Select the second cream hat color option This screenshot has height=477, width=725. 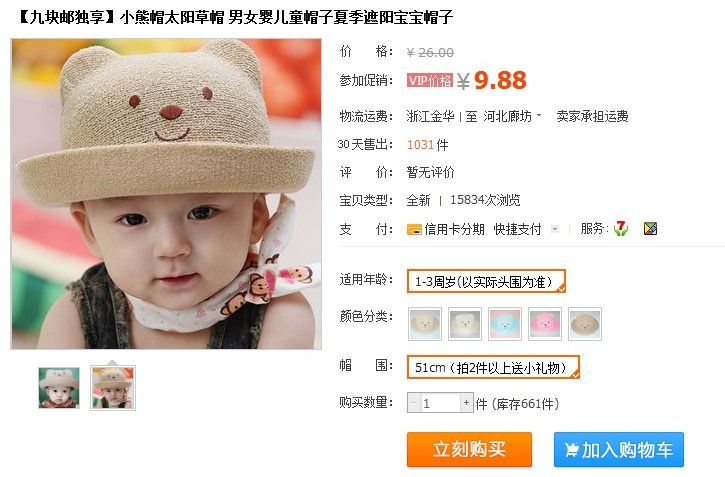tap(465, 324)
